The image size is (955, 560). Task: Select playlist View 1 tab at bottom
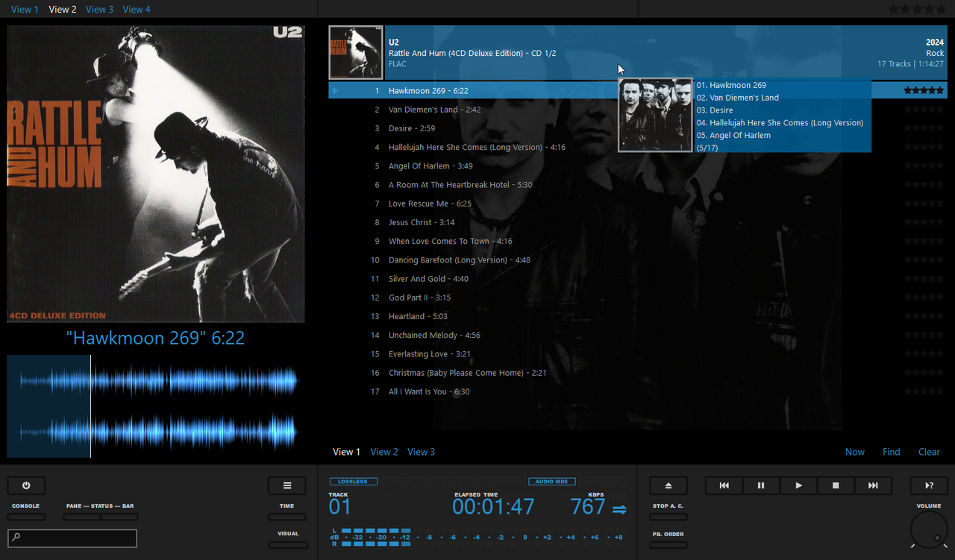[x=346, y=452]
